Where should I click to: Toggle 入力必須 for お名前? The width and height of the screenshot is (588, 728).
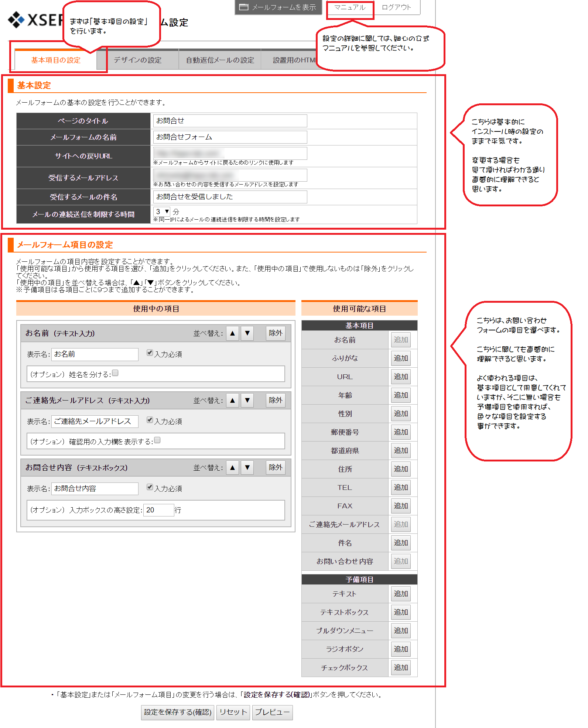(150, 353)
